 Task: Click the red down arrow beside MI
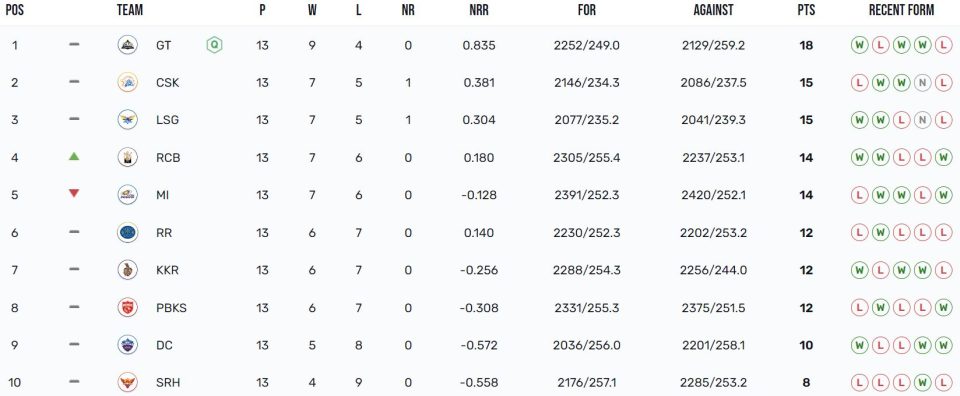[x=74, y=193]
